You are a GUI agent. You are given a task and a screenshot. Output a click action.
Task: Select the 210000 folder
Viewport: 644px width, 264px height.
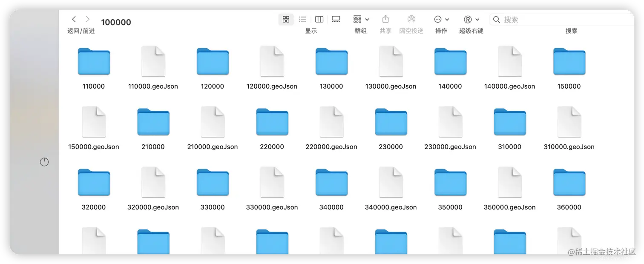tap(153, 123)
